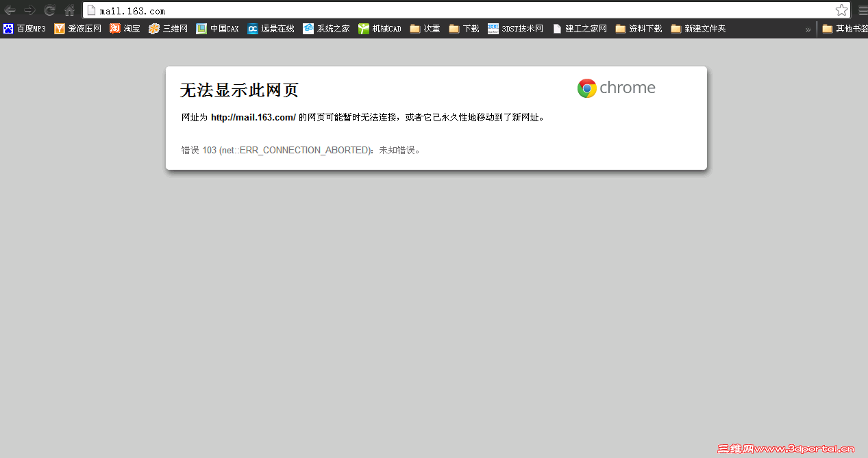Expand the 下载 bookmark folder
Image resolution: width=868 pixels, height=458 pixels.
464,29
